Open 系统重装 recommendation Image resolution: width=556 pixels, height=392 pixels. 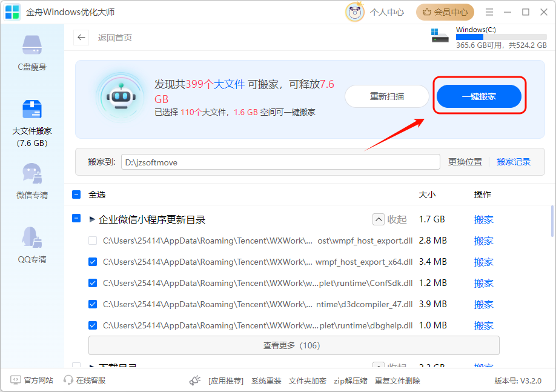click(x=266, y=380)
